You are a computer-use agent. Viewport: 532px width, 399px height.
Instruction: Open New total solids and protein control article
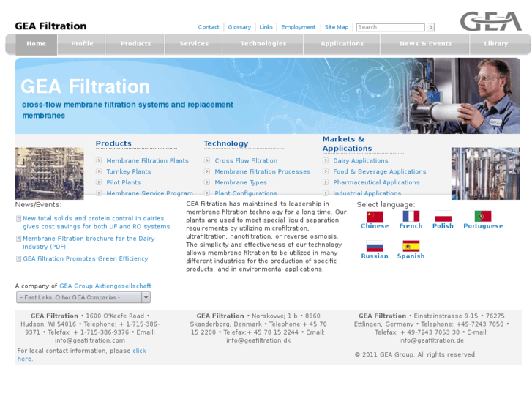[97, 223]
